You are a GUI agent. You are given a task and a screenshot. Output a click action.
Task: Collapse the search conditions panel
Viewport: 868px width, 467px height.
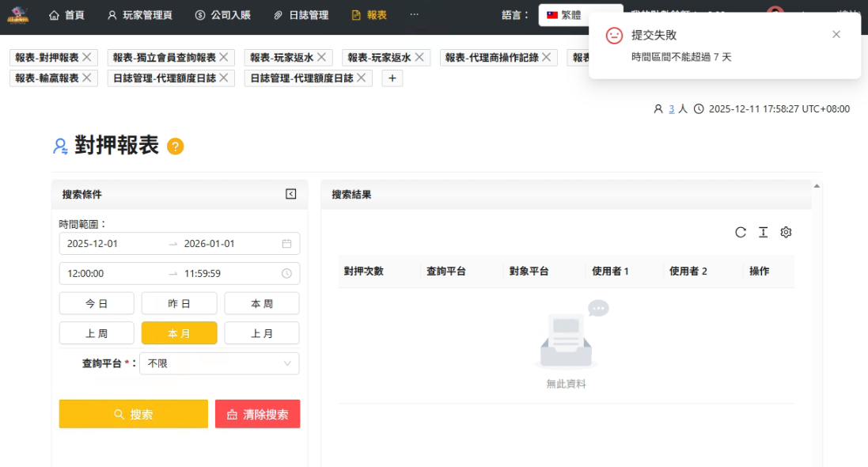[x=290, y=194]
